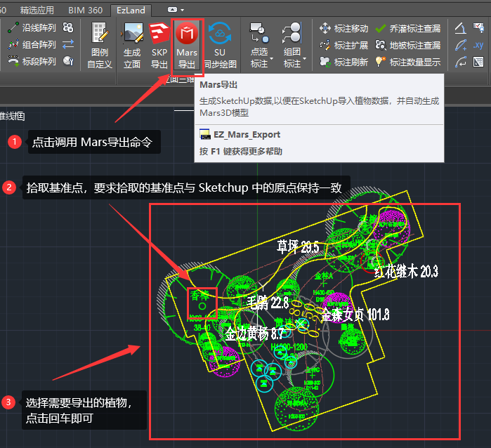Select the 草坪 29.5 label in drawing
Viewport: 491px width, 448px height.
pos(298,247)
